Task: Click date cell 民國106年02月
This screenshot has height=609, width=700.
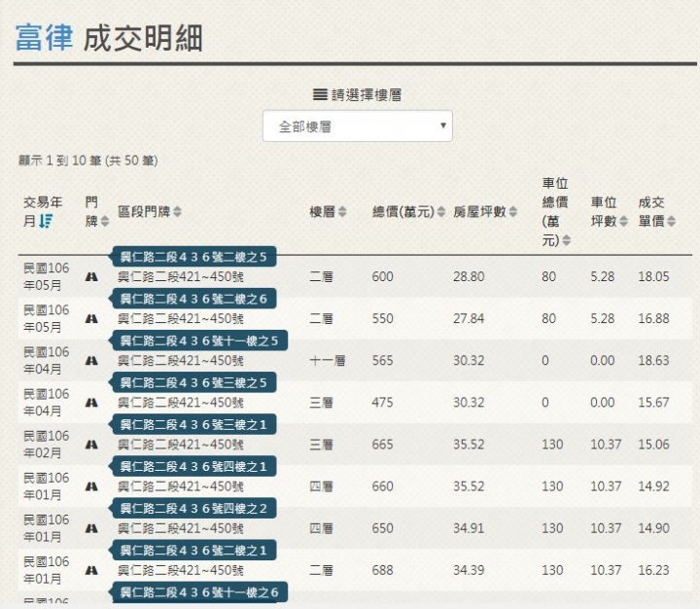Action: [x=46, y=445]
